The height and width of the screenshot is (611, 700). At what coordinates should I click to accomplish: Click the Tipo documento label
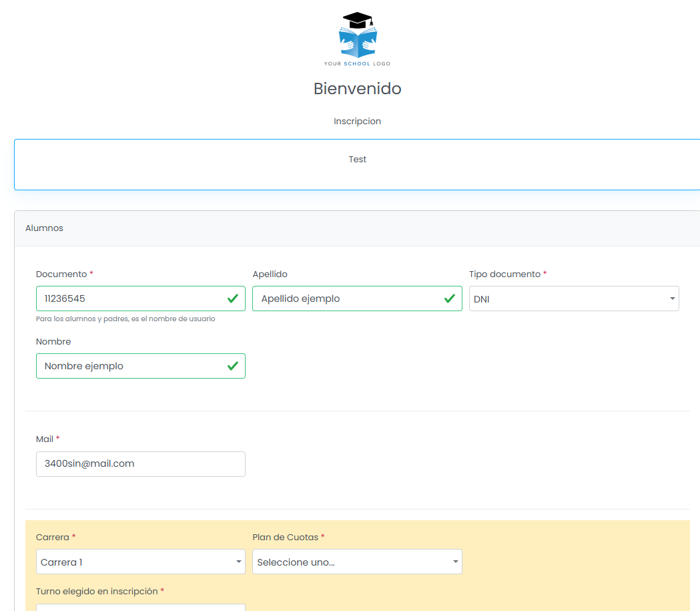[505, 274]
